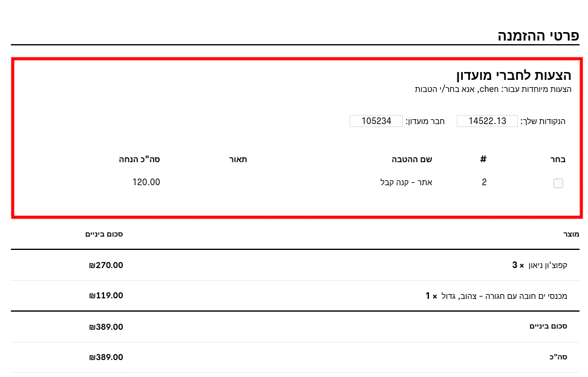Click the 120.00 discount amount

tap(146, 182)
